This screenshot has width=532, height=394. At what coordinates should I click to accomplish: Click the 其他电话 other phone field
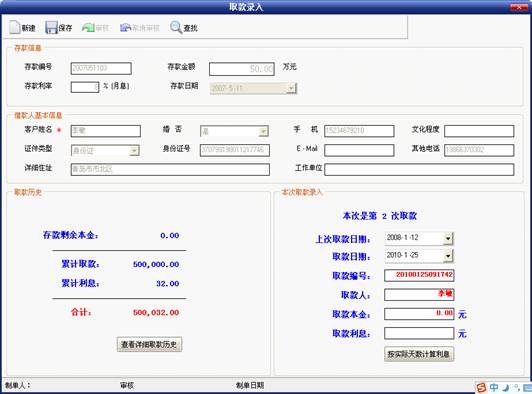[x=479, y=150]
